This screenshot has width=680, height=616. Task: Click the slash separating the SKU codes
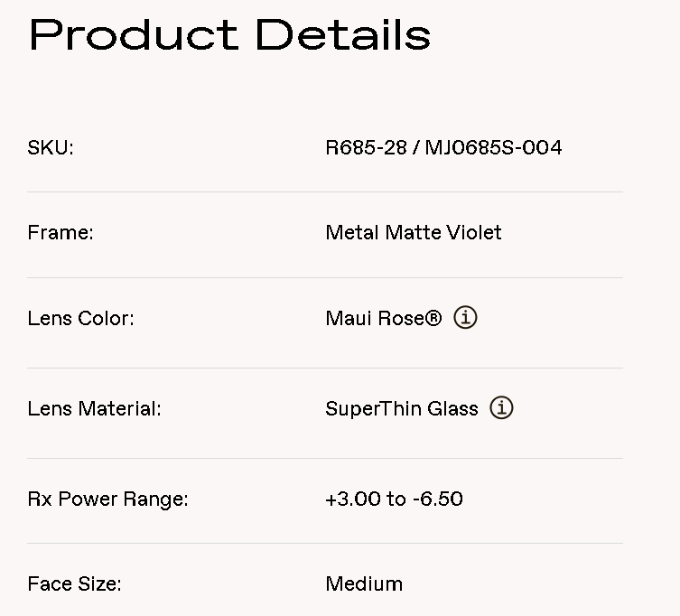point(415,147)
